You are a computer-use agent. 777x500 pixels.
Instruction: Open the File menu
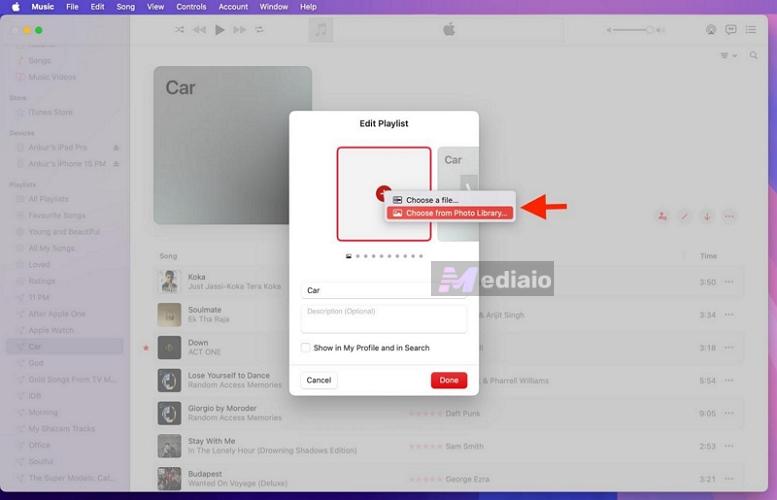(x=72, y=7)
